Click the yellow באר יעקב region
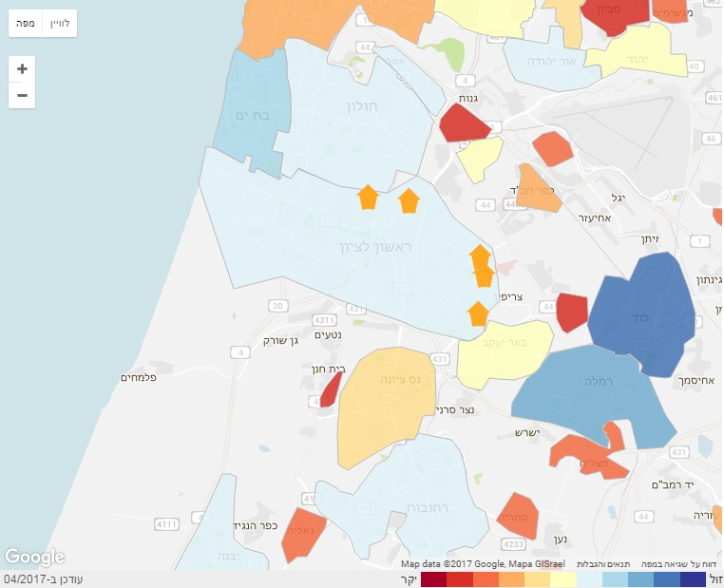 point(504,353)
